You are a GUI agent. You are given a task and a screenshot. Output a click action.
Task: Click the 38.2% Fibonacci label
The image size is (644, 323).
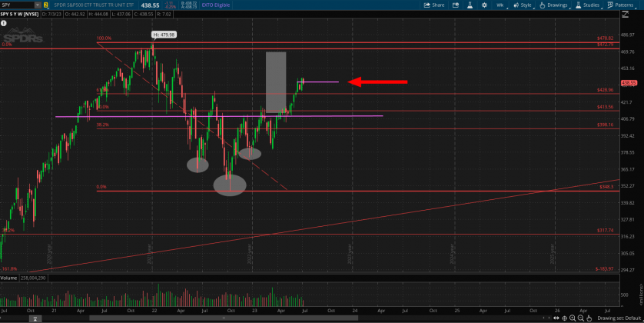coord(103,125)
